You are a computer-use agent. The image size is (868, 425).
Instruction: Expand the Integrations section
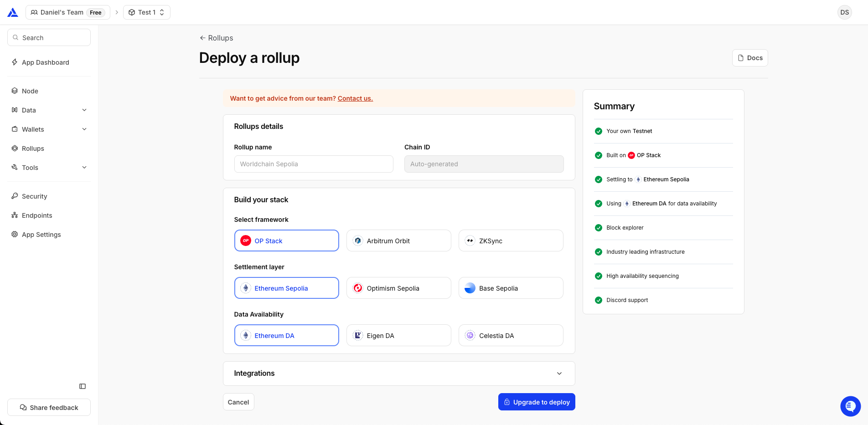click(x=559, y=374)
